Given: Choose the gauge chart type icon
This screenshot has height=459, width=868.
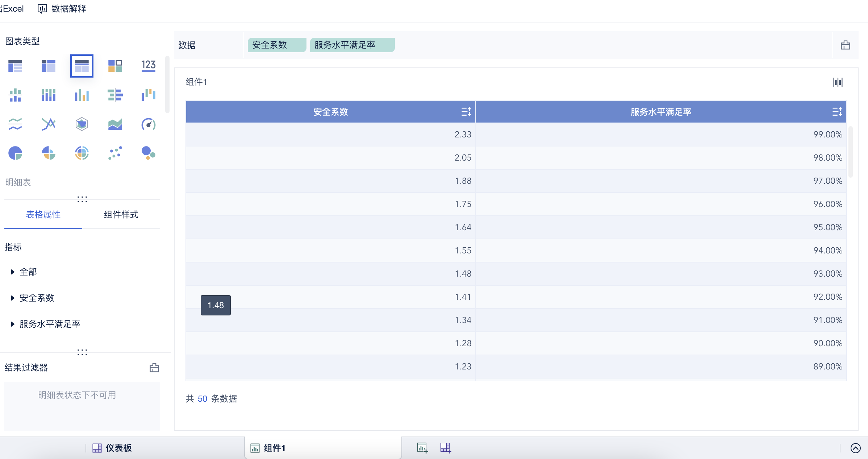Looking at the screenshot, I should coord(148,124).
